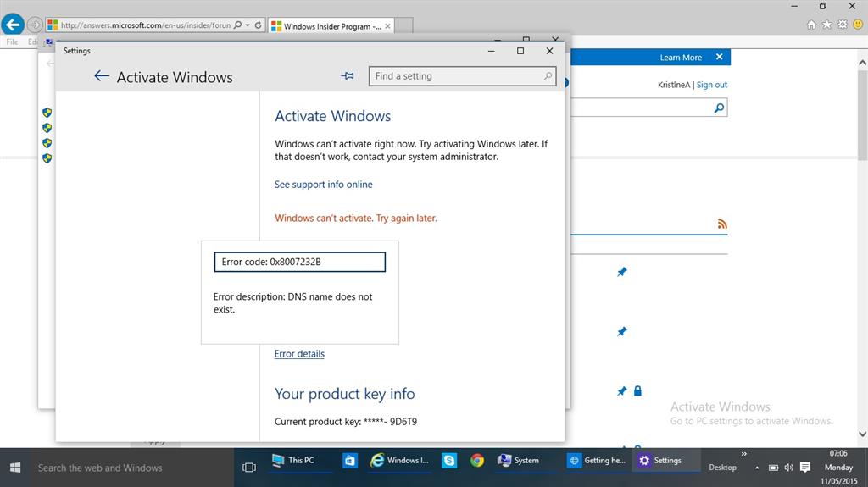Click the Desktop toolbar label
This screenshot has height=487, width=868.
coord(722,468)
